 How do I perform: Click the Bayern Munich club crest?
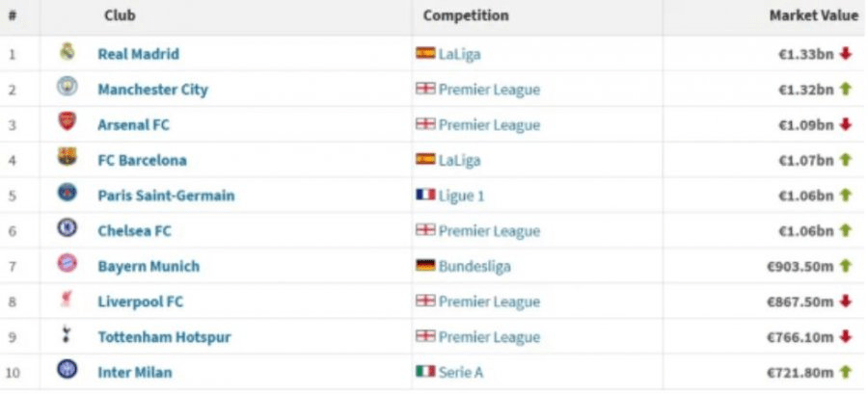pyautogui.click(x=67, y=264)
